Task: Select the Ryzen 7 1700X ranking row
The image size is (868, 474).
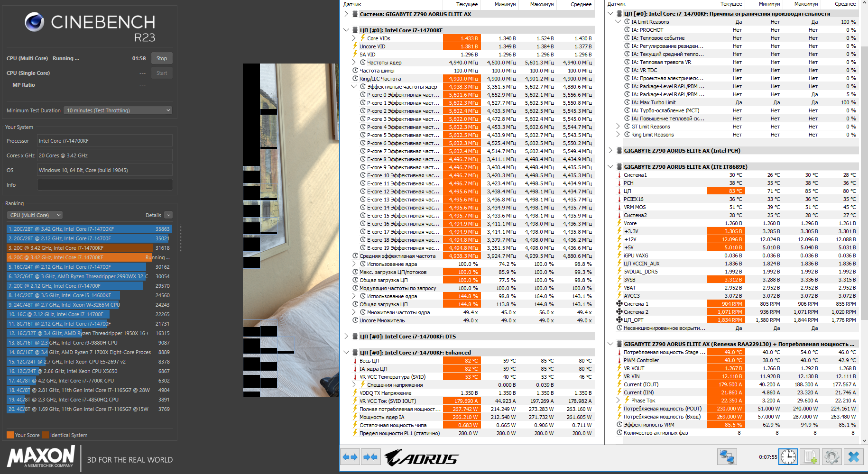Action: pyautogui.click(x=89, y=352)
